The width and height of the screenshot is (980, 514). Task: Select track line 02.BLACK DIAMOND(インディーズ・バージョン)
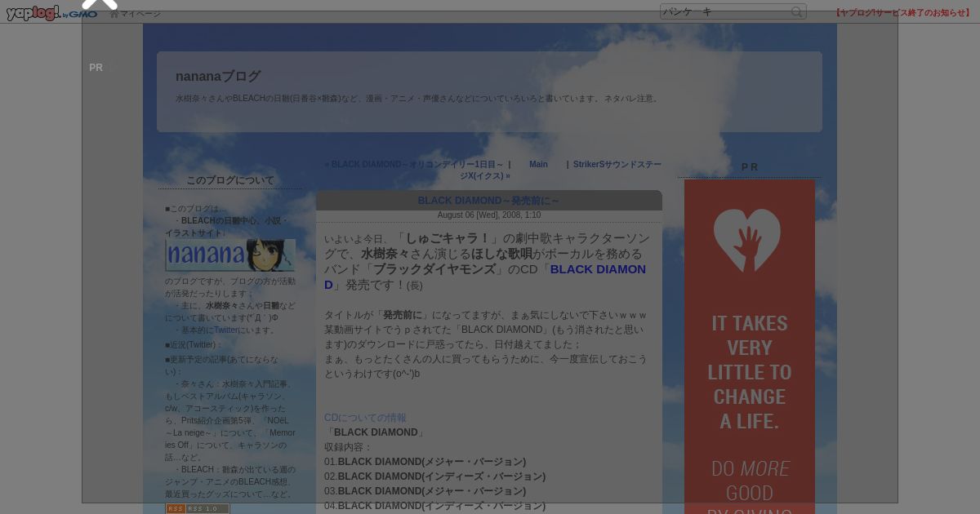[434, 476]
